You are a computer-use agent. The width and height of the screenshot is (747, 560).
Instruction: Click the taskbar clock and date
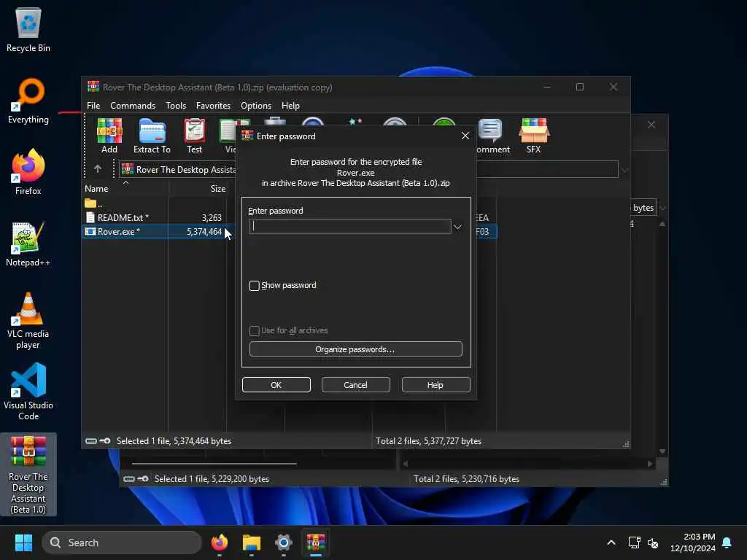pos(693,542)
